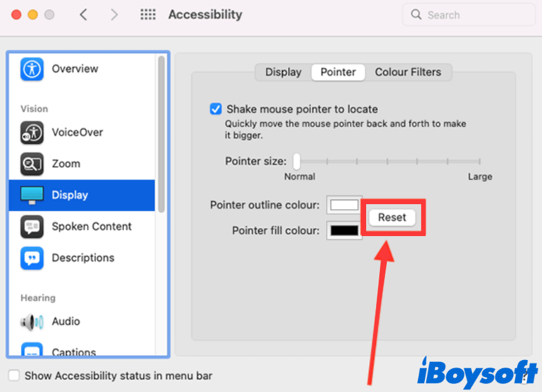
Task: Click the Descriptions speech bubble icon
Action: [x=32, y=257]
